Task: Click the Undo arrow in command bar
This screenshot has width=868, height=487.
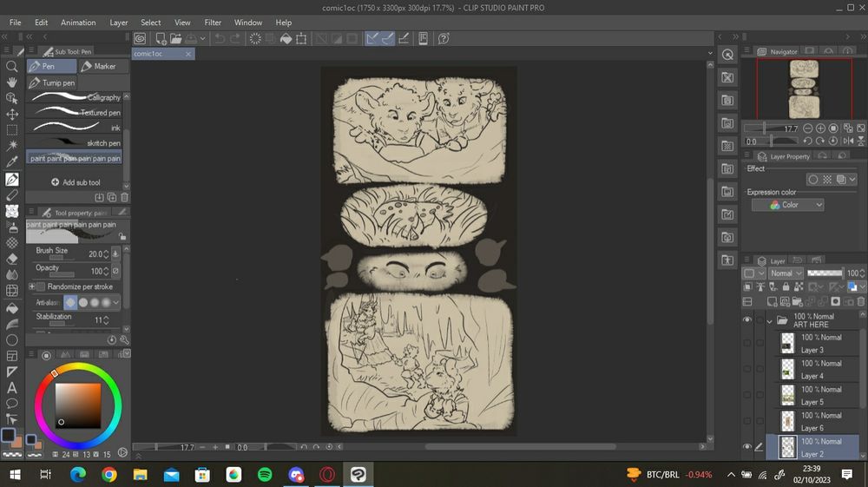Action: pos(220,38)
